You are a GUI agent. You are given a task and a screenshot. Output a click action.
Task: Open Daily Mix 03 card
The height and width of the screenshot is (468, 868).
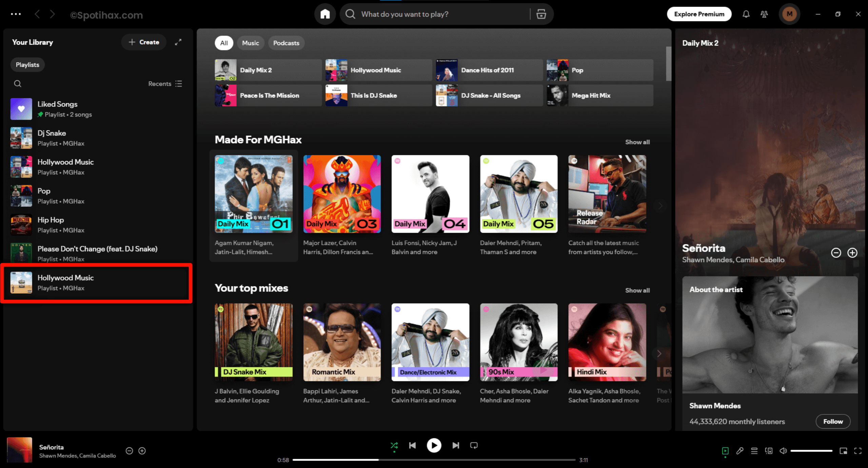[342, 206]
